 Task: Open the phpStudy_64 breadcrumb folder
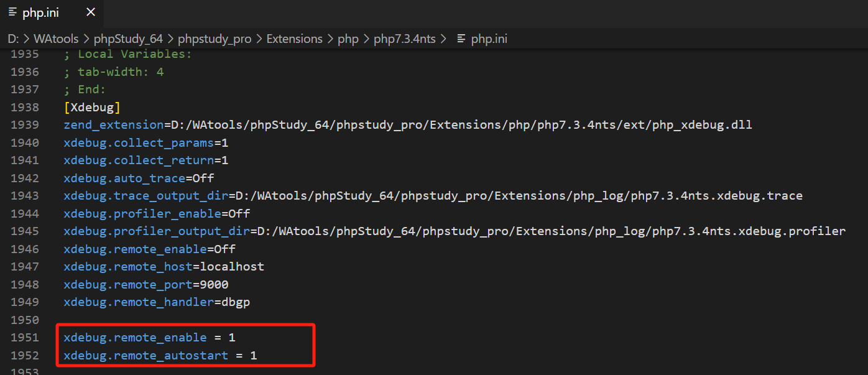point(128,39)
